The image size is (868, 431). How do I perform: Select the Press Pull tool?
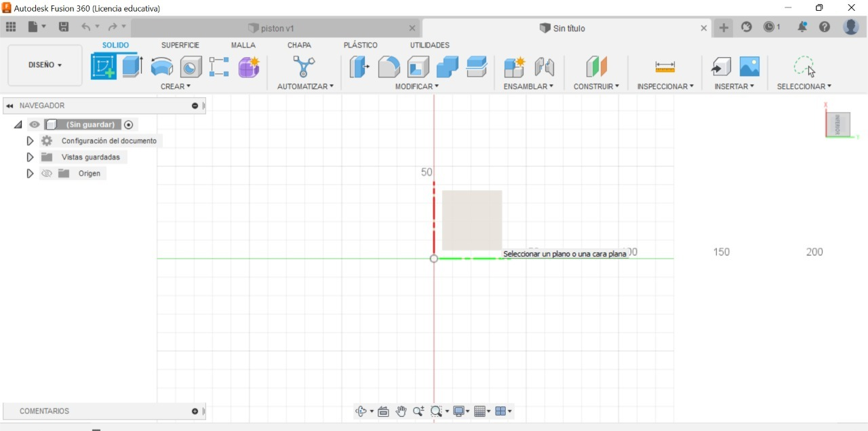(359, 67)
